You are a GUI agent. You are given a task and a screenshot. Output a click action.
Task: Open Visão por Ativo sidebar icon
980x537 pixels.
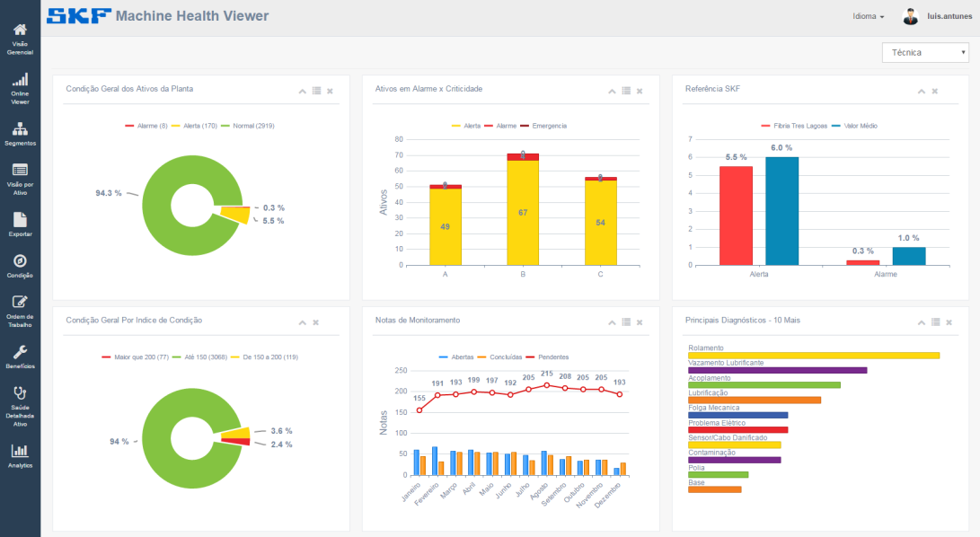point(20,170)
